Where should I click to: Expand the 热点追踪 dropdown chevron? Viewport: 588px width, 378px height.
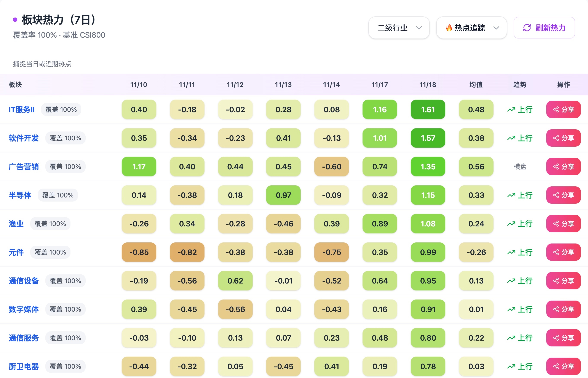click(496, 28)
